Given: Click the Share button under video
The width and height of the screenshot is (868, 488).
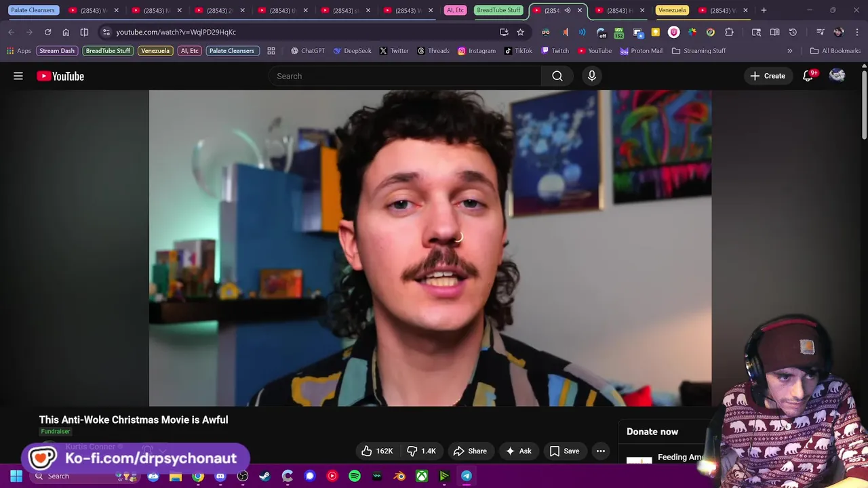Looking at the screenshot, I should (470, 451).
